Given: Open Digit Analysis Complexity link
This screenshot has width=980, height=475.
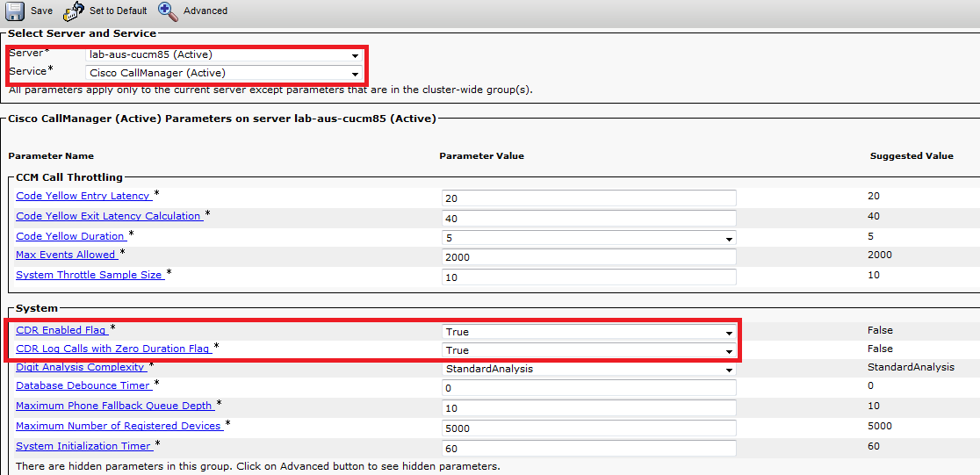Looking at the screenshot, I should click(81, 367).
